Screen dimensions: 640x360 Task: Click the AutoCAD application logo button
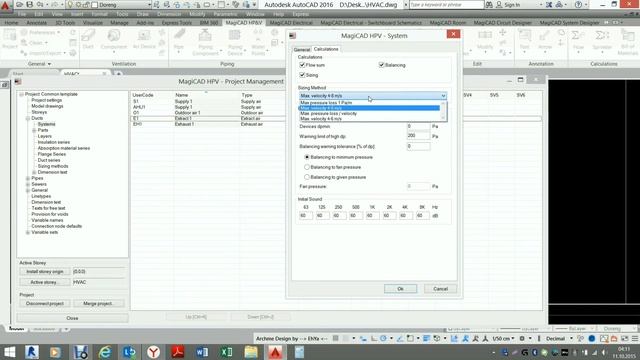[x=5, y=5]
